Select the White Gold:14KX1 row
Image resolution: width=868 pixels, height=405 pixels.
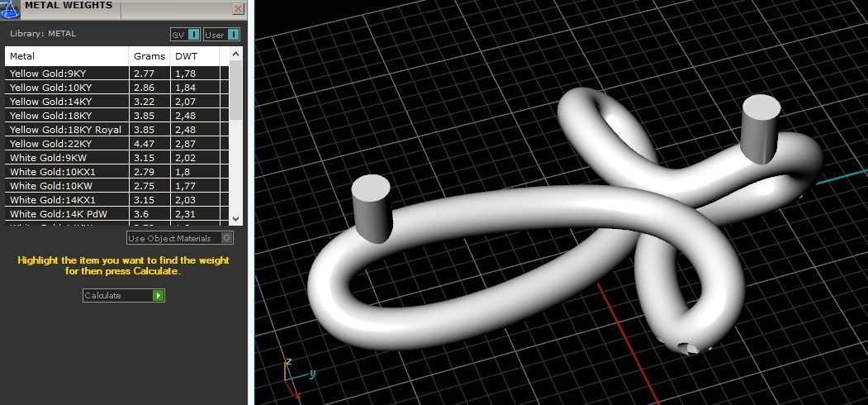[x=116, y=200]
